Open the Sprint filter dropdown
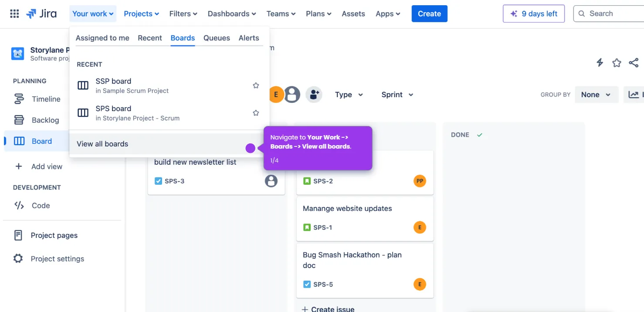The image size is (644, 312). click(x=397, y=95)
